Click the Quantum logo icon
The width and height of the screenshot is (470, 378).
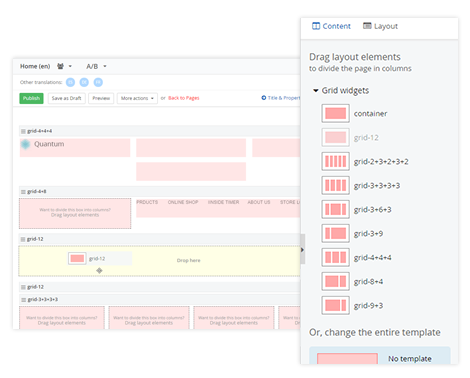[25, 144]
